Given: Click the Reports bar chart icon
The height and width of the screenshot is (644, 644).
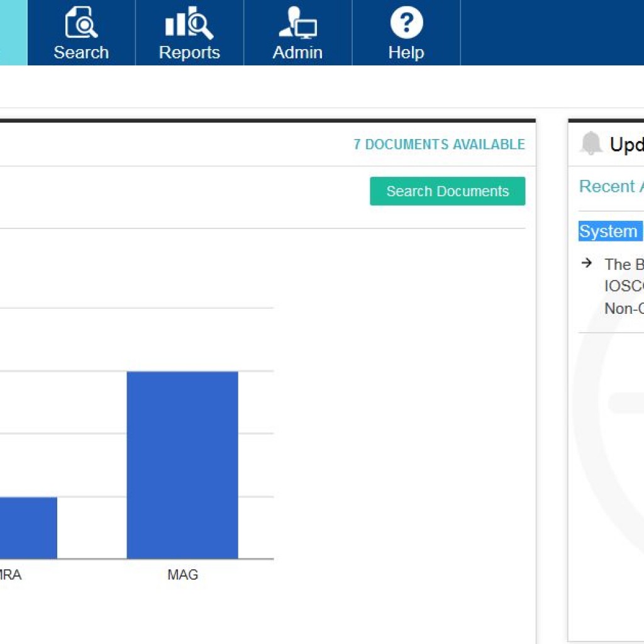Looking at the screenshot, I should tap(189, 24).
